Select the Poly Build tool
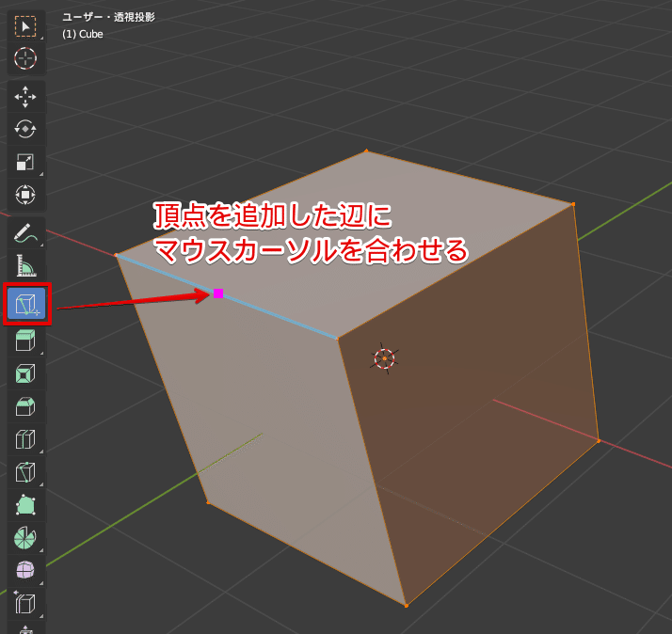Screen dimensions: 672x634 pyautogui.click(x=25, y=505)
